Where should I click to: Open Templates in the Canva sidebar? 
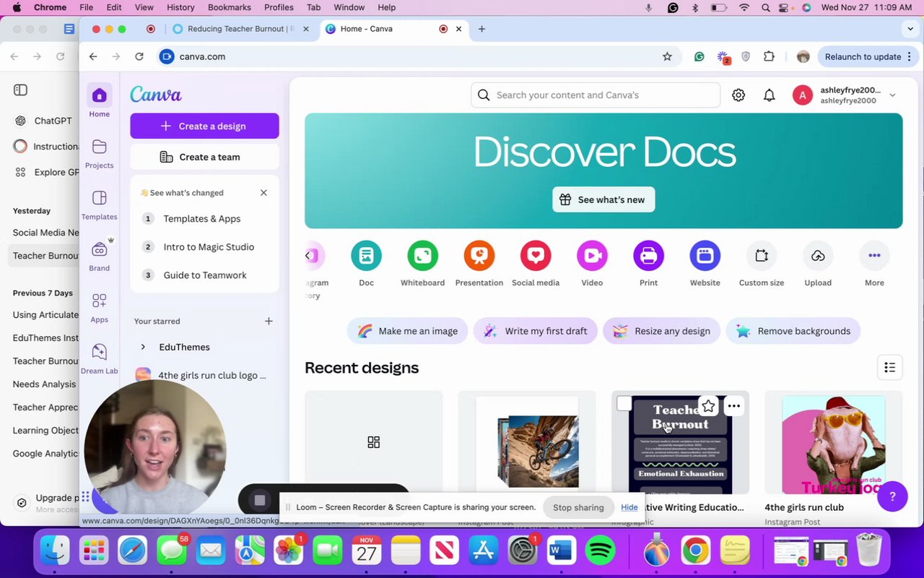pos(100,204)
